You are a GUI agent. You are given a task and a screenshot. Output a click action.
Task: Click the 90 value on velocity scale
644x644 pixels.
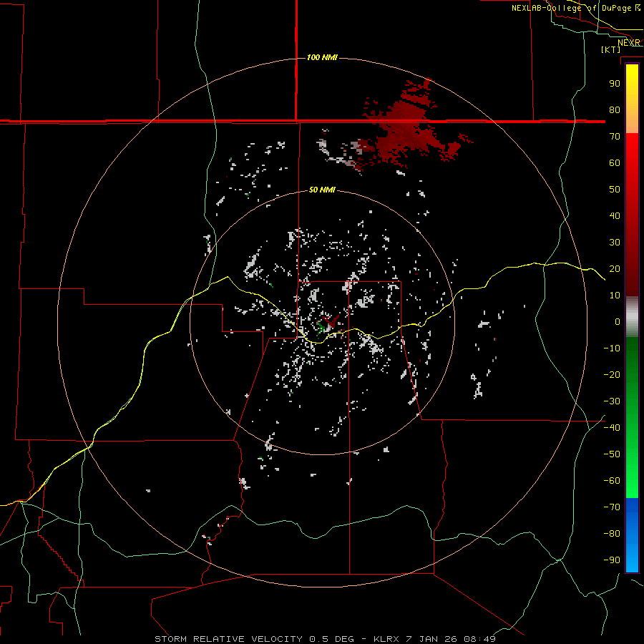pyautogui.click(x=615, y=84)
